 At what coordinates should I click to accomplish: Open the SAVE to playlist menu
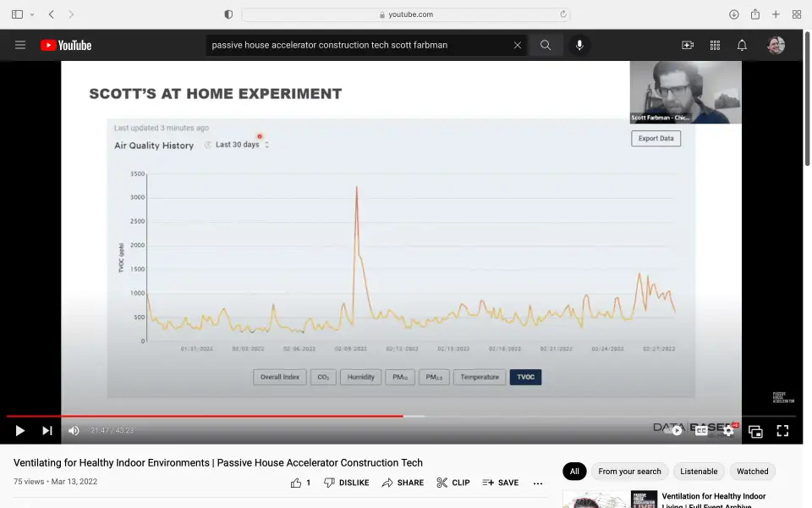pyautogui.click(x=501, y=483)
